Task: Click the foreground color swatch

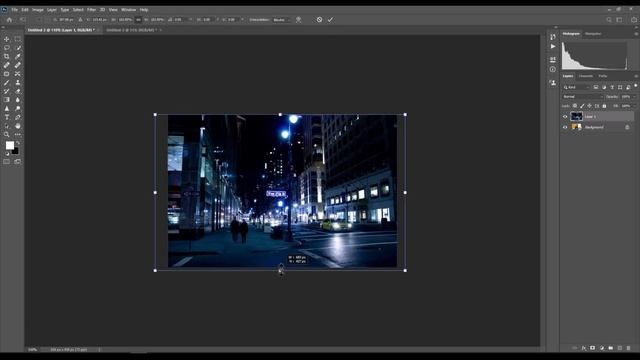Action: pyautogui.click(x=9, y=145)
